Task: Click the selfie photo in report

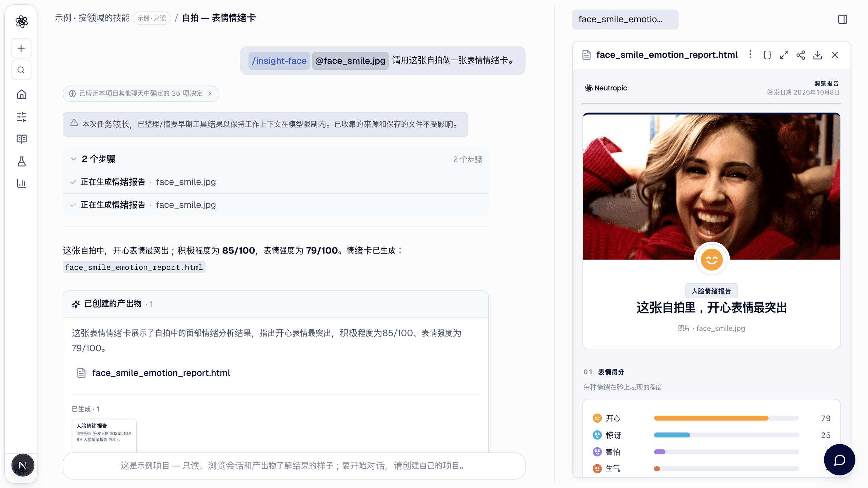Action: click(711, 186)
